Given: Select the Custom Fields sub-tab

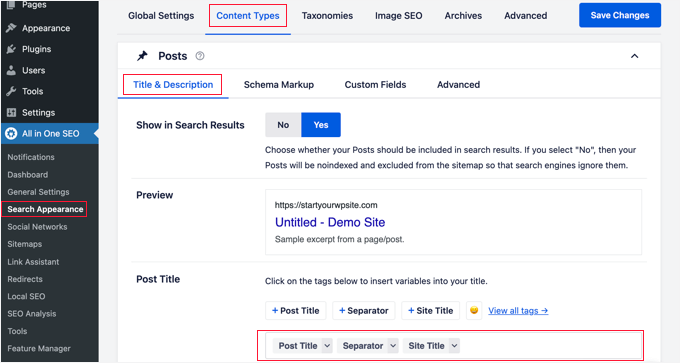Looking at the screenshot, I should pos(376,85).
